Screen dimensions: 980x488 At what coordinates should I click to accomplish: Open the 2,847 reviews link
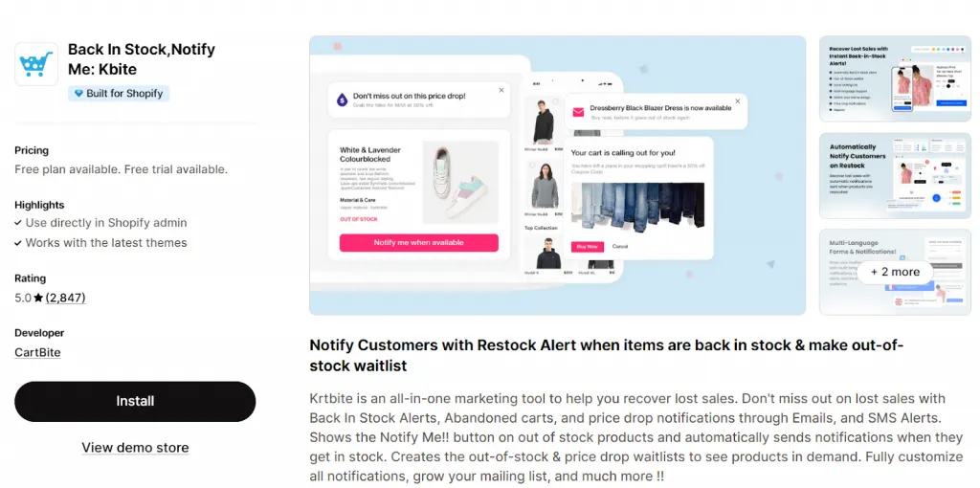click(x=66, y=298)
